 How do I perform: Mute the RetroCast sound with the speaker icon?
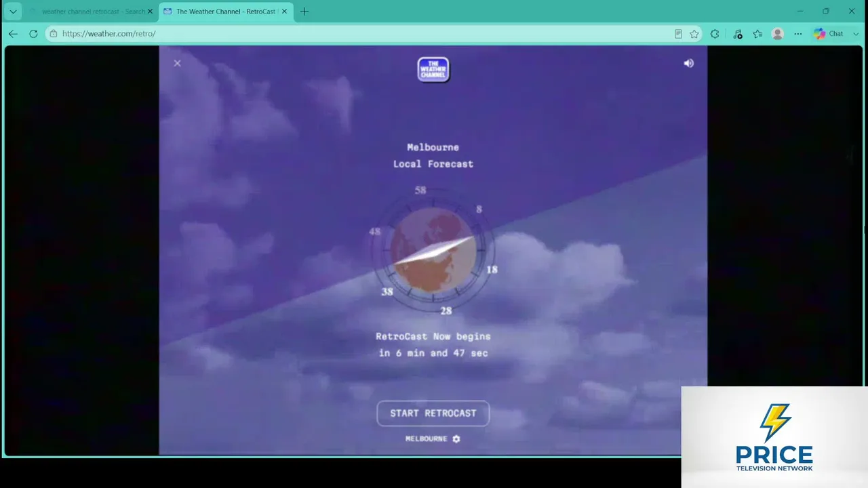point(688,63)
